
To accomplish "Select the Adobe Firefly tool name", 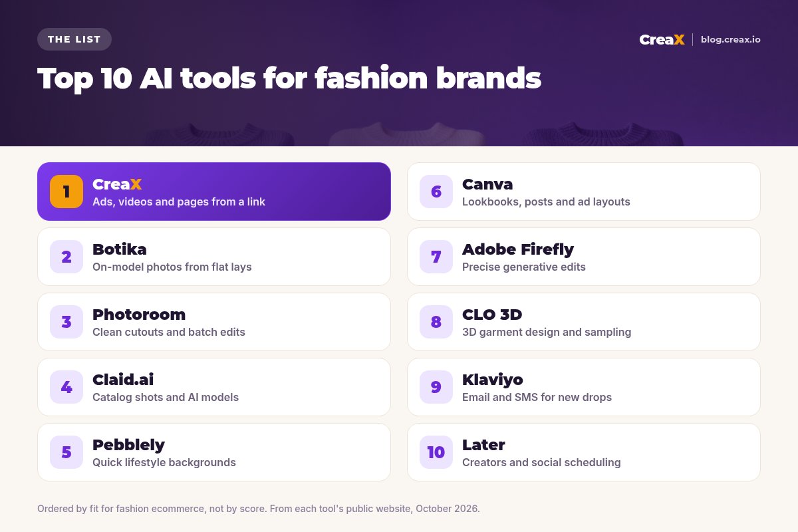I will pos(518,249).
